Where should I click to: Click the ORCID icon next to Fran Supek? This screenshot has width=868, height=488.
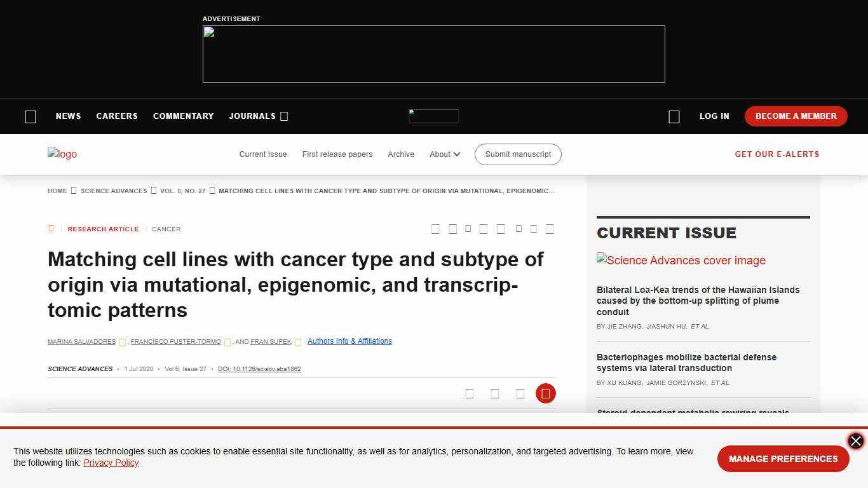click(298, 342)
